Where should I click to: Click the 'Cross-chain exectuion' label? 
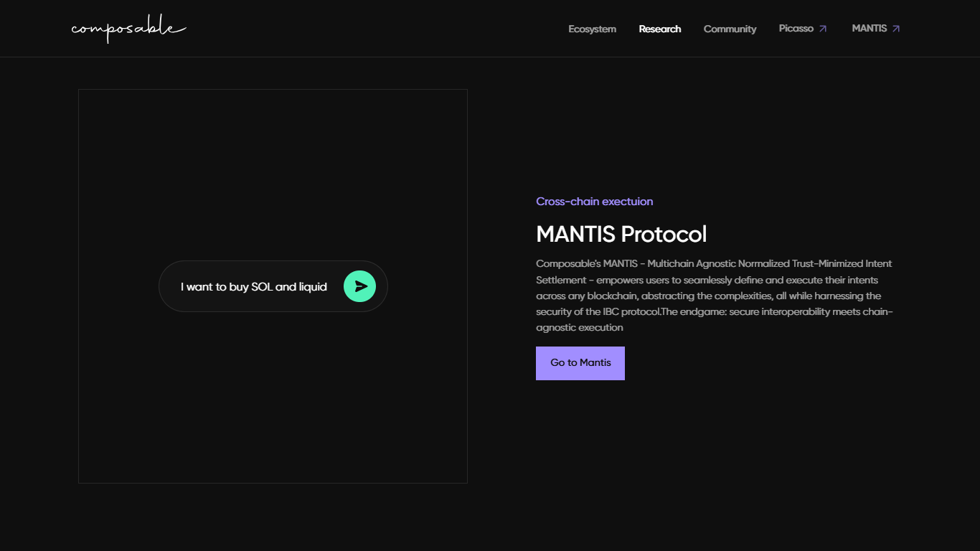click(x=594, y=202)
